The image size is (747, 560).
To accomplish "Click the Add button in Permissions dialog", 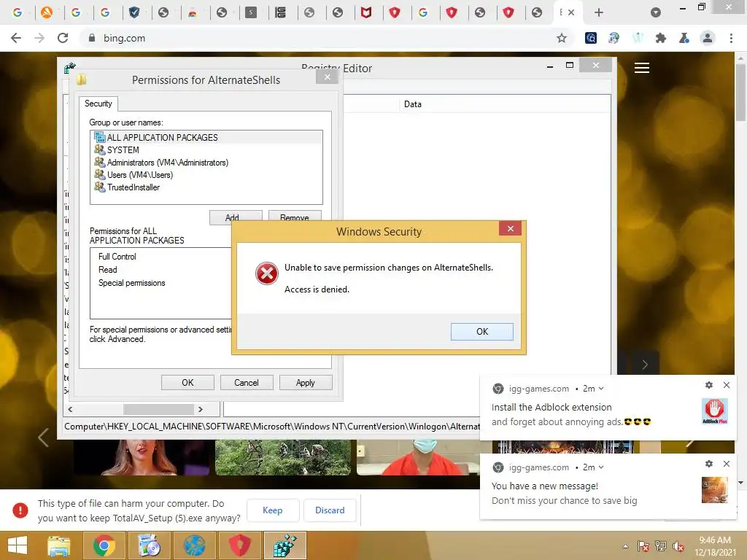I will (x=236, y=217).
